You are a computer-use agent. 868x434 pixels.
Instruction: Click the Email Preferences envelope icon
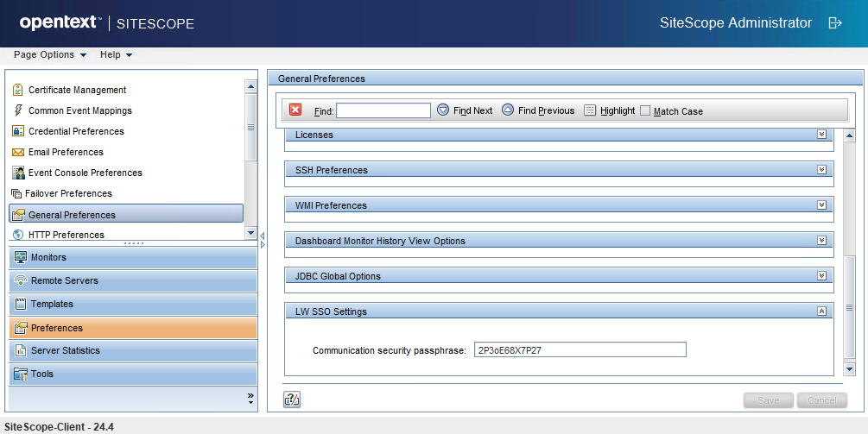point(18,152)
